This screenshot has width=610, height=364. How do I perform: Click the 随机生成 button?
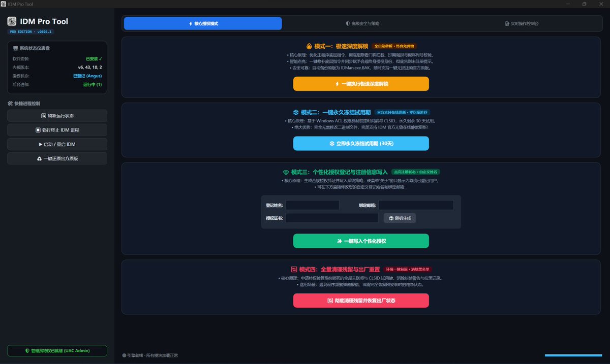(400, 218)
